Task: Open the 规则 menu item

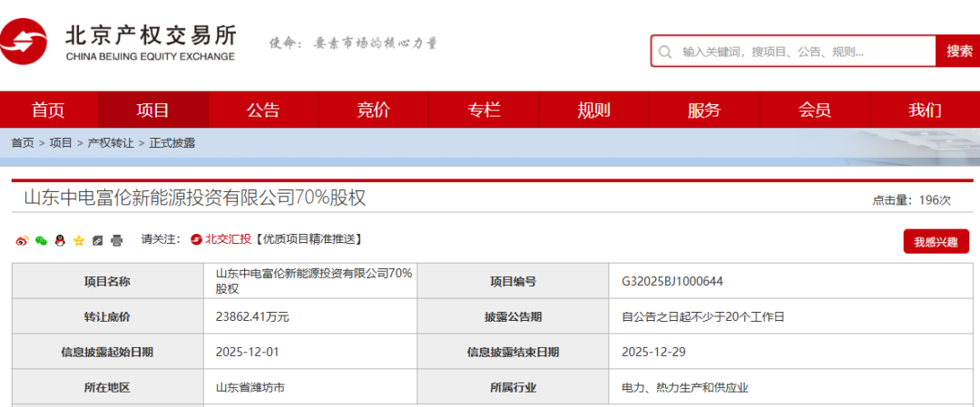Action: click(x=593, y=110)
